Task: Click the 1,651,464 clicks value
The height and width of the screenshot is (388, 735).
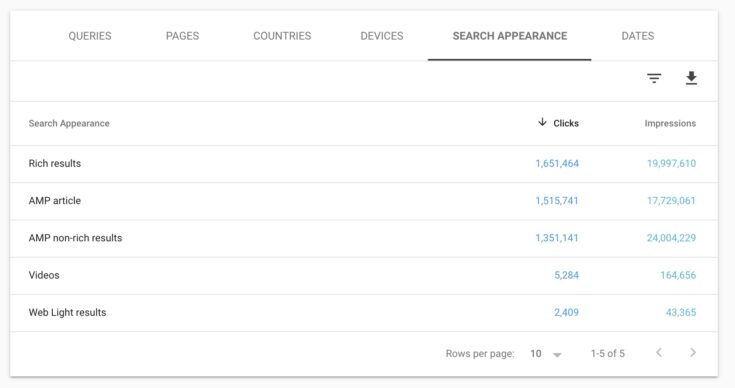Action: coord(557,164)
